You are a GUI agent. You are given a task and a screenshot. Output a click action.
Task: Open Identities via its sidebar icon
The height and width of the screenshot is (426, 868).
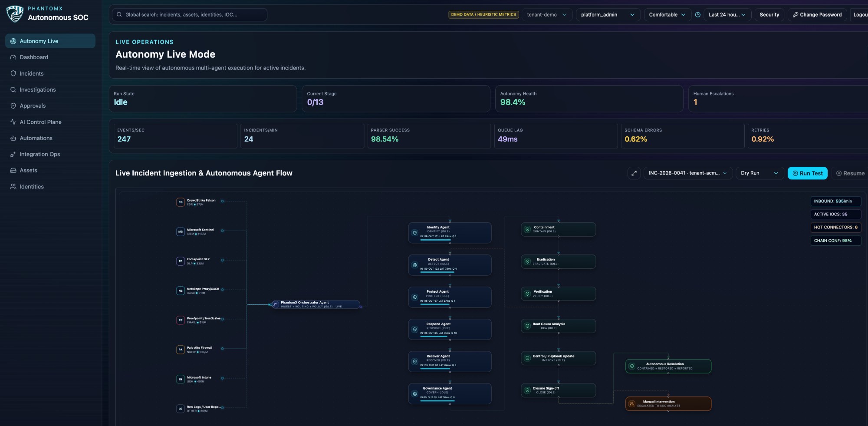pyautogui.click(x=12, y=186)
